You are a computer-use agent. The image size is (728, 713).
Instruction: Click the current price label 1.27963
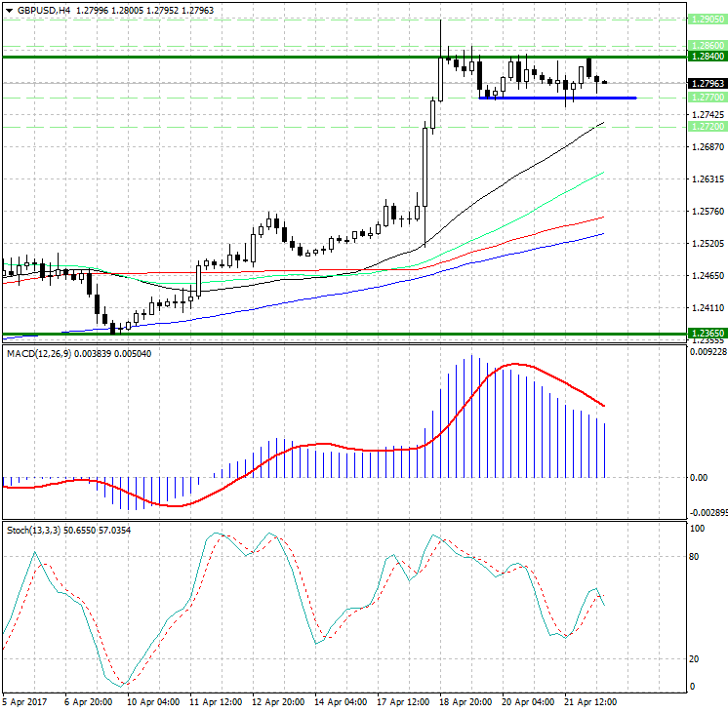(708, 84)
